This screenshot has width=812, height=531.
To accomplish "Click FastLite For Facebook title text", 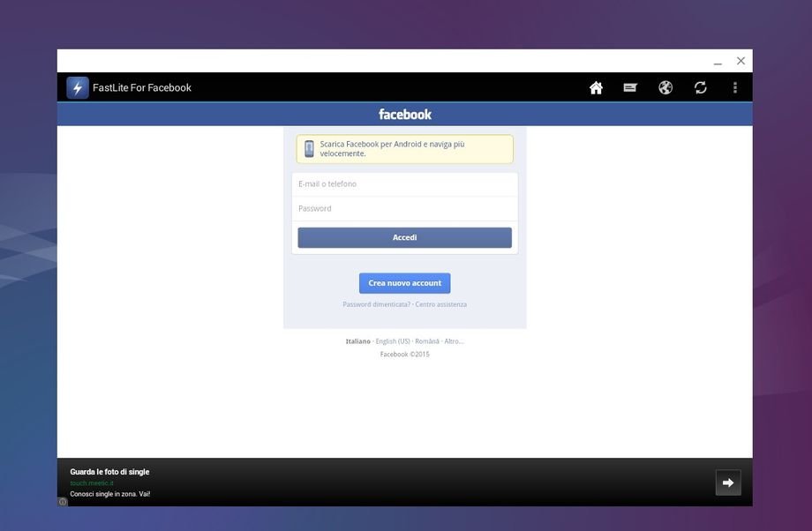I will pyautogui.click(x=142, y=88).
